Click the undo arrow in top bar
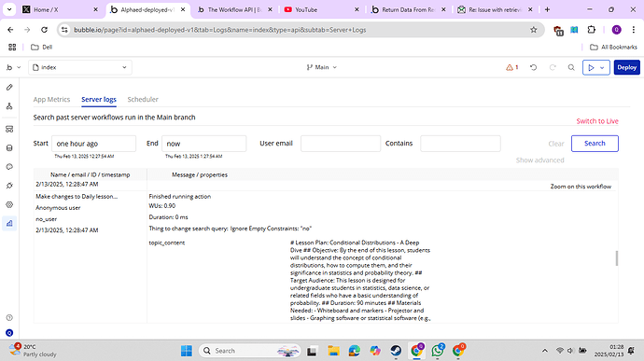Viewport: 644px width, 361px height. tap(533, 67)
